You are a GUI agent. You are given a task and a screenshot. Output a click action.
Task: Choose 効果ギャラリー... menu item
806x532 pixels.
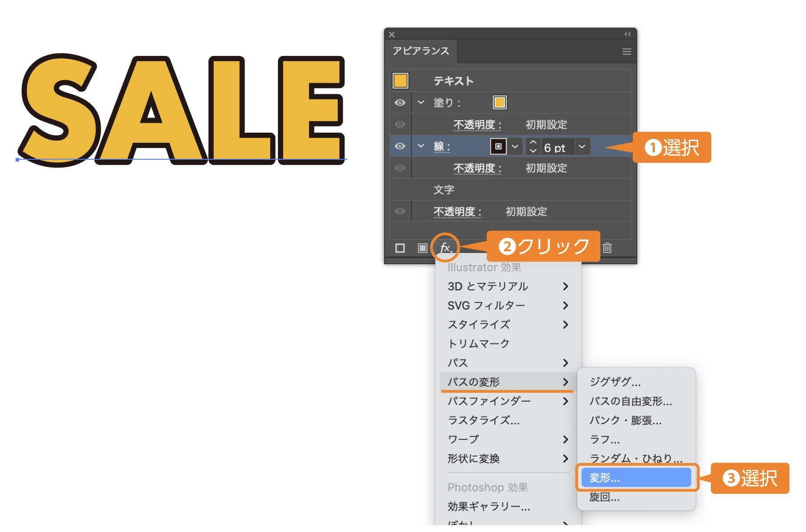508,506
